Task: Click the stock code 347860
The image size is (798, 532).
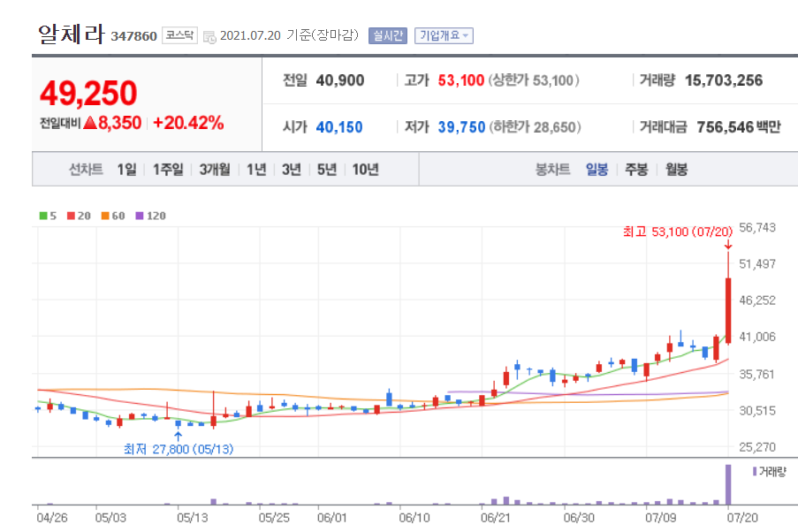Action: pos(133,36)
